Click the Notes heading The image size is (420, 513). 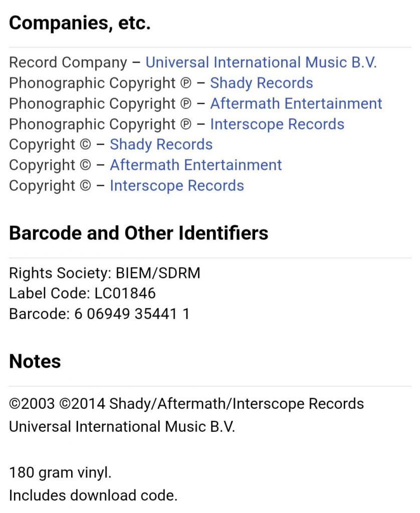coord(35,362)
